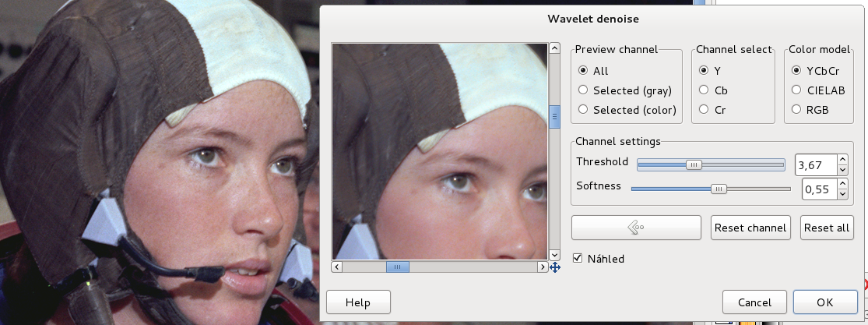
Task: Choose Selected (color) preview channel
Action: (x=582, y=110)
